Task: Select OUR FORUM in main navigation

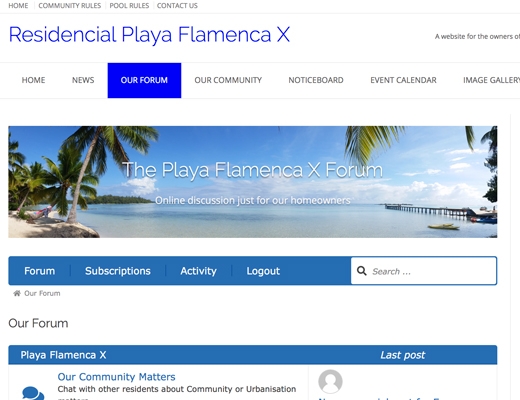Action: click(144, 80)
